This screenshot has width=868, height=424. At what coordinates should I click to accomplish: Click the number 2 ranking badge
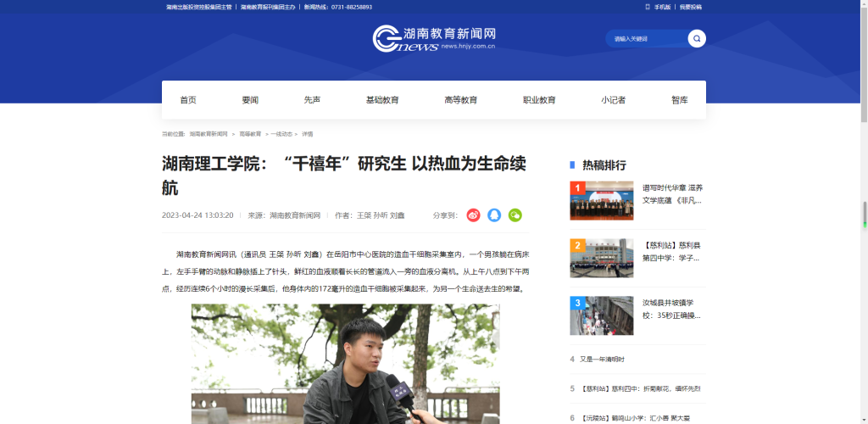point(577,246)
